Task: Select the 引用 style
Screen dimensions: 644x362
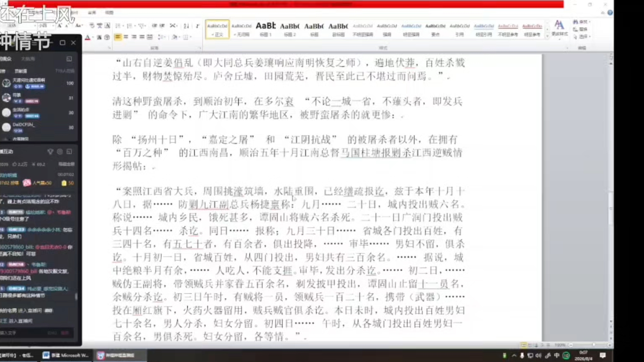Action: [459, 29]
